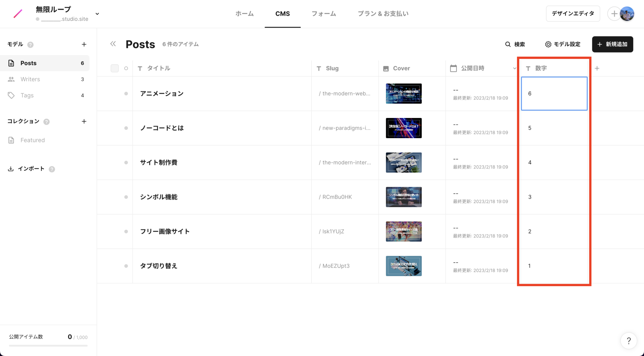Screen dimensions: 644x356
Task: Toggle the status dot for the タブ切り替え row
Action: (x=126, y=266)
